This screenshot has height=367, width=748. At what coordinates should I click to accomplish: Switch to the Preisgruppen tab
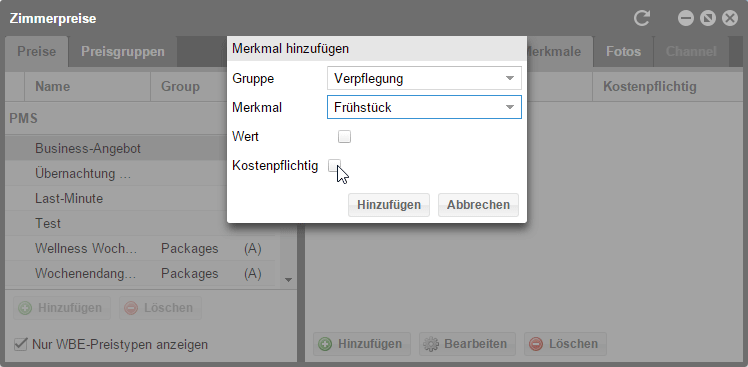(123, 52)
